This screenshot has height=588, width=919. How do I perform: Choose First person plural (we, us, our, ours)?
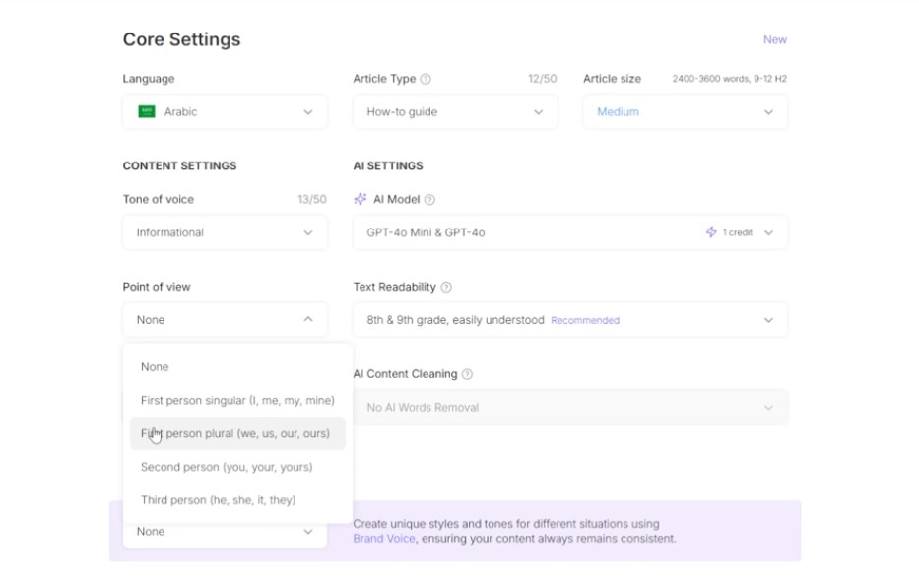tap(237, 433)
